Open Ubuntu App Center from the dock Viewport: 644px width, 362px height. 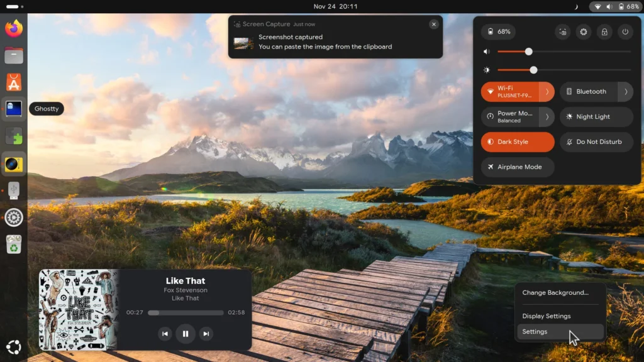14,82
